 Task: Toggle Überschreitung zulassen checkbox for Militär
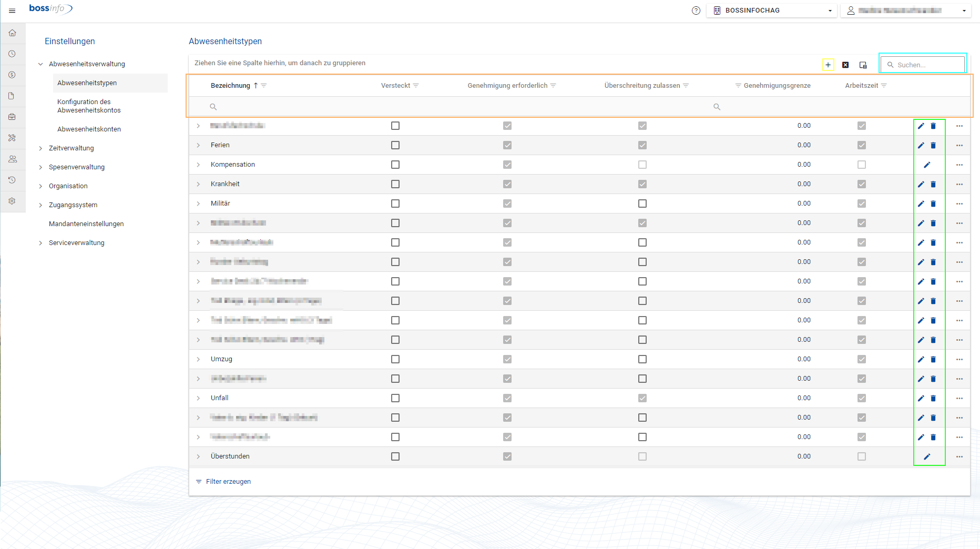click(642, 204)
